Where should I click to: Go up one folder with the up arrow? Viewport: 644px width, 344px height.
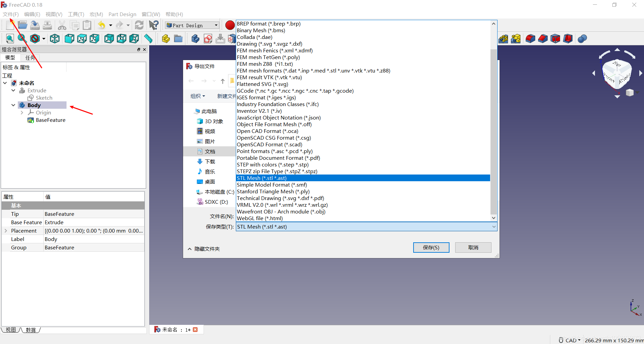(x=223, y=81)
